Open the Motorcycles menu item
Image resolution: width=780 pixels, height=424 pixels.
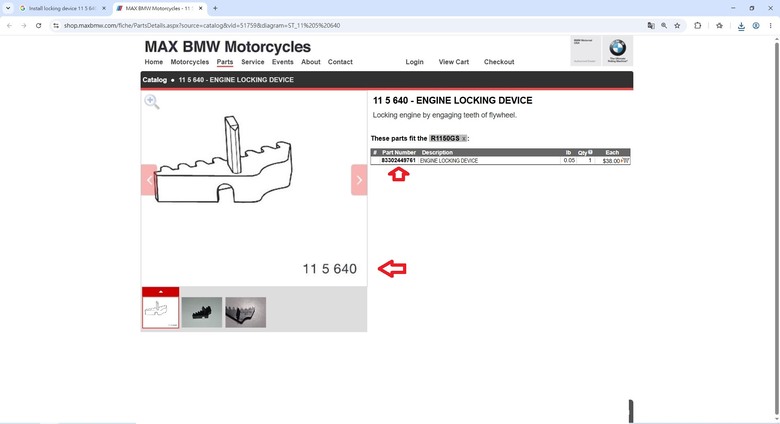point(190,62)
